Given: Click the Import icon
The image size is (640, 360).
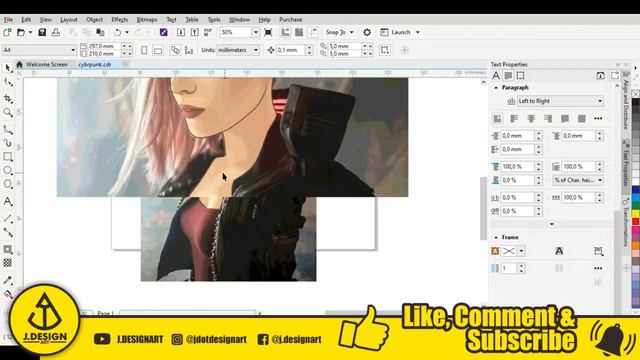Looking at the screenshot, I should [181, 32].
